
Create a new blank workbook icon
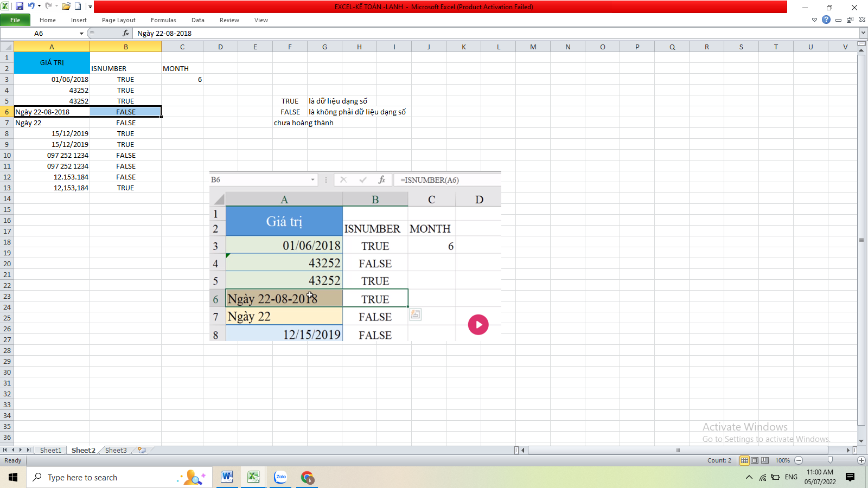[78, 7]
